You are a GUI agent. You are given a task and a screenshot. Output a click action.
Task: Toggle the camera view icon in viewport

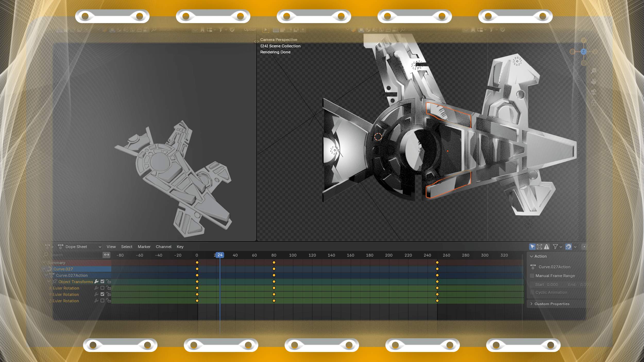coord(594,92)
